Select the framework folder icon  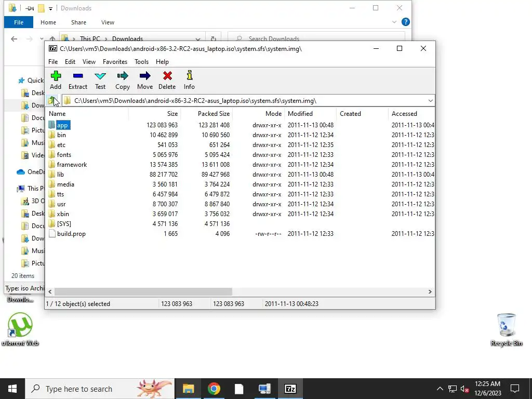pyautogui.click(x=51, y=164)
